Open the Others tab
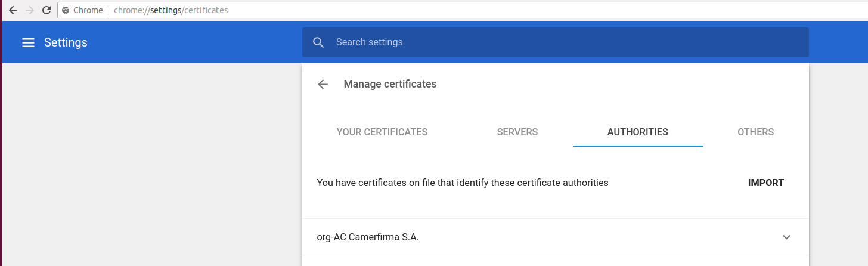Viewport: 868px width, 266px height. [x=755, y=132]
